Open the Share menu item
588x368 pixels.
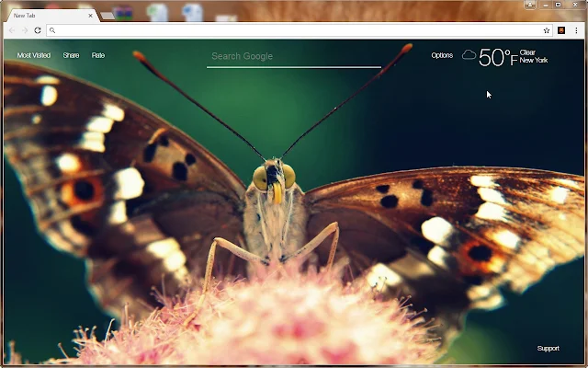click(x=71, y=55)
